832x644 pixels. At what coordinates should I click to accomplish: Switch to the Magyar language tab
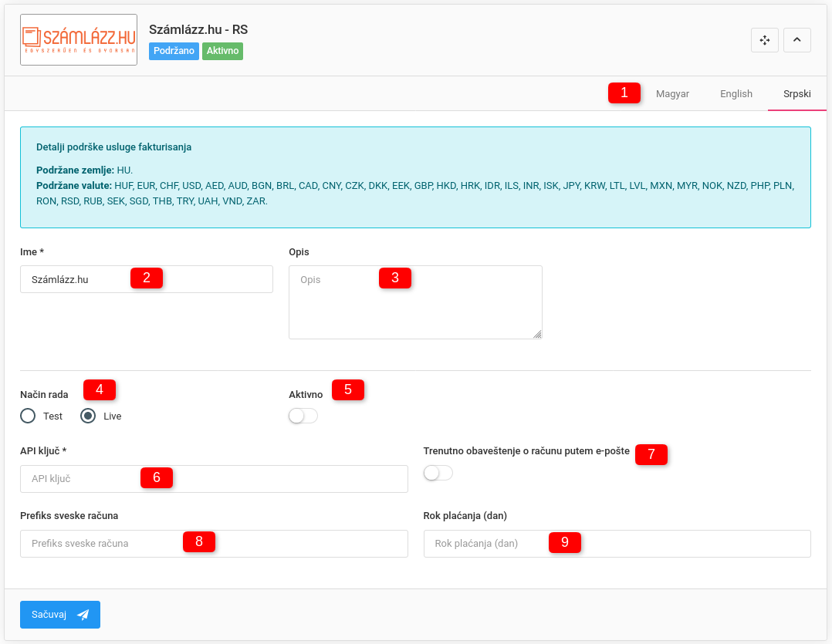point(672,93)
